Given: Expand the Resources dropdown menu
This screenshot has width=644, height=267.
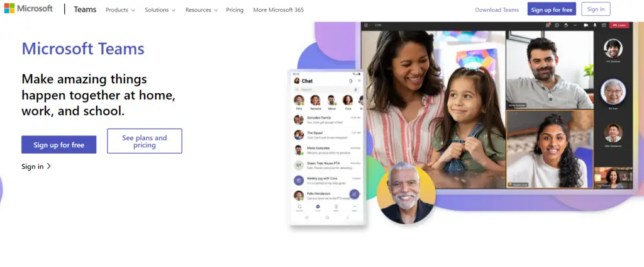Looking at the screenshot, I should coord(201,10).
